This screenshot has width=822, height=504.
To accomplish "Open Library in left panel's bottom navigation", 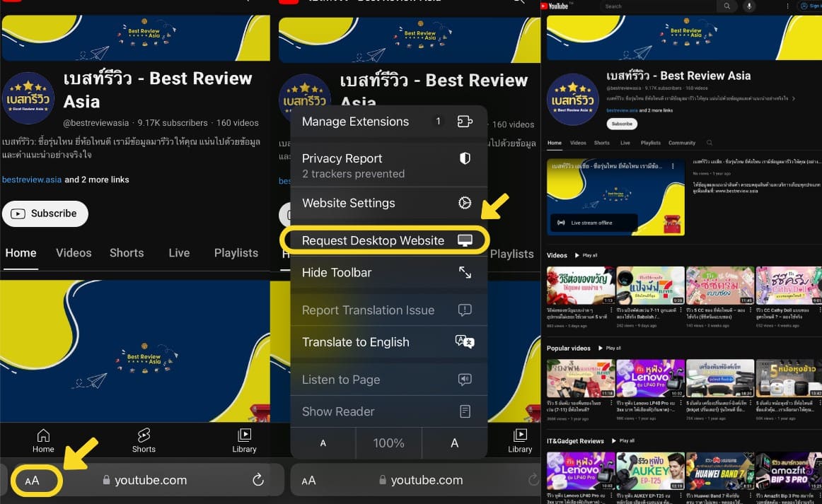I will pos(244,440).
